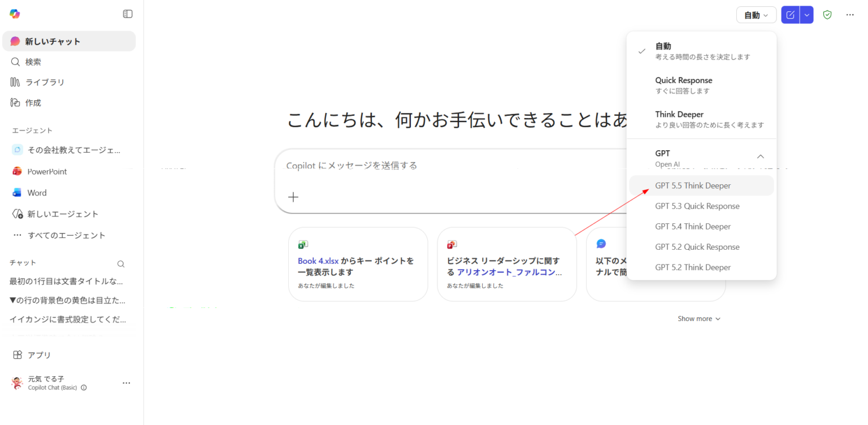Open the 検索 search item
The image size is (868, 425).
coord(69,62)
